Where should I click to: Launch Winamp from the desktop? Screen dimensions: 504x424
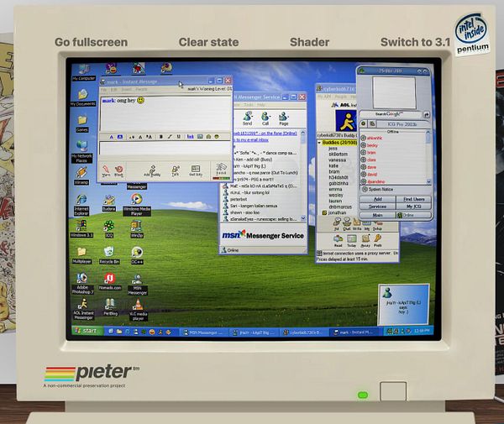click(81, 176)
